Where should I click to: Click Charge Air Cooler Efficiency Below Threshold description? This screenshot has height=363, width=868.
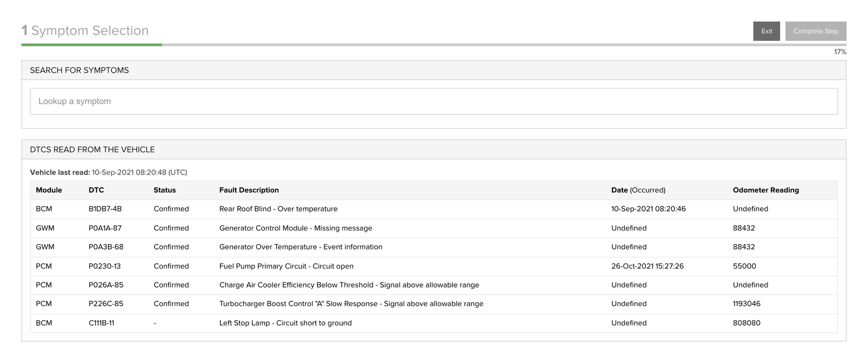click(349, 285)
